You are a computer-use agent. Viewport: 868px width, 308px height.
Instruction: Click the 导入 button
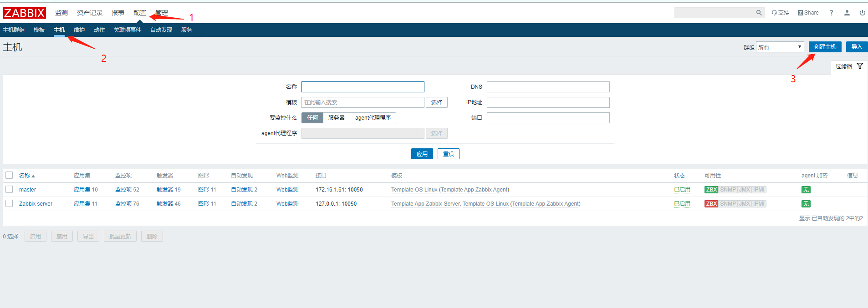point(857,47)
